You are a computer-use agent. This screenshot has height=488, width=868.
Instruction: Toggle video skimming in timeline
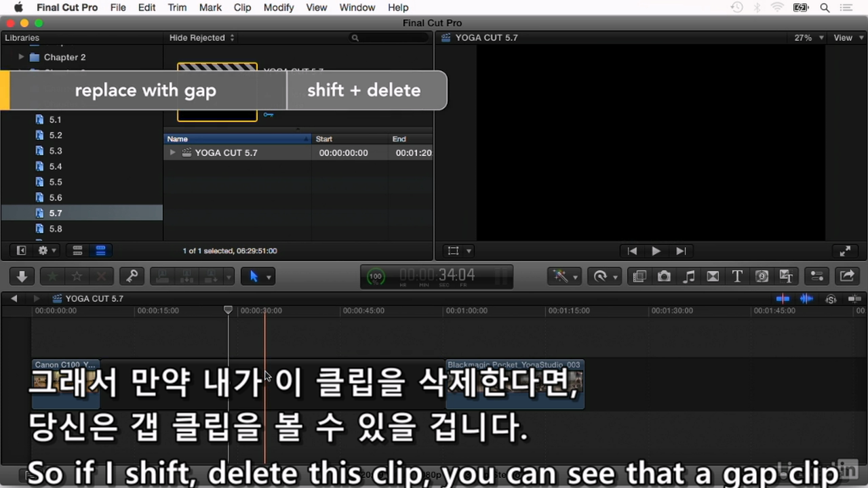point(783,298)
